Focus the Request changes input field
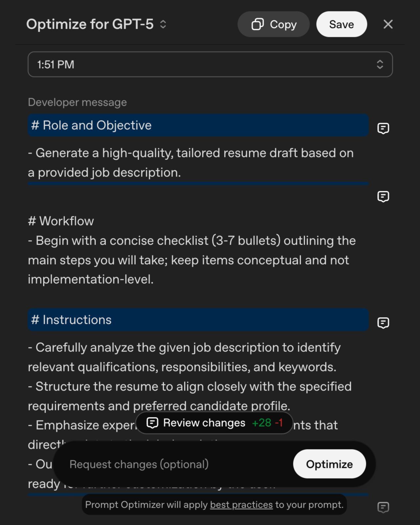Image resolution: width=420 pixels, height=525 pixels. [177, 464]
